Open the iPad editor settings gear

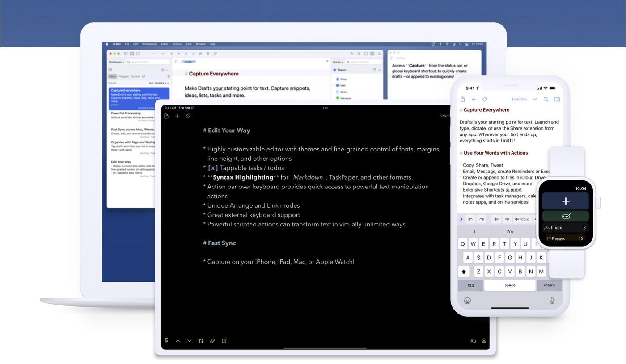[484, 341]
